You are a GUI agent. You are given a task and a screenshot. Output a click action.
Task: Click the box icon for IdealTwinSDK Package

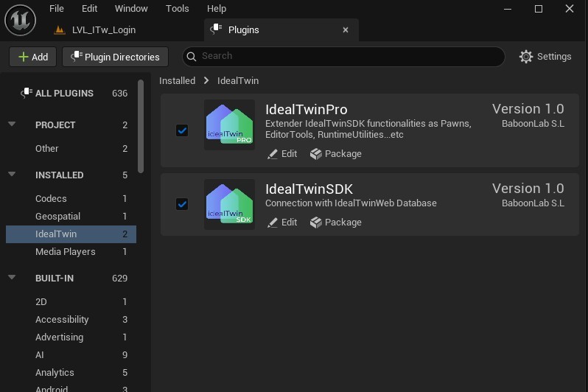coord(316,223)
